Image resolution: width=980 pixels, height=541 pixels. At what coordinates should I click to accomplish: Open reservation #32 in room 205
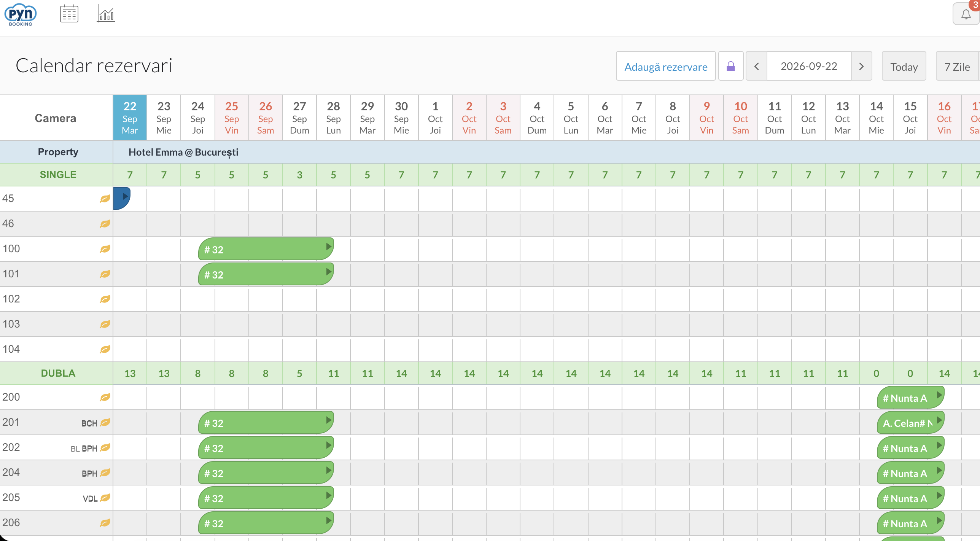pos(266,498)
